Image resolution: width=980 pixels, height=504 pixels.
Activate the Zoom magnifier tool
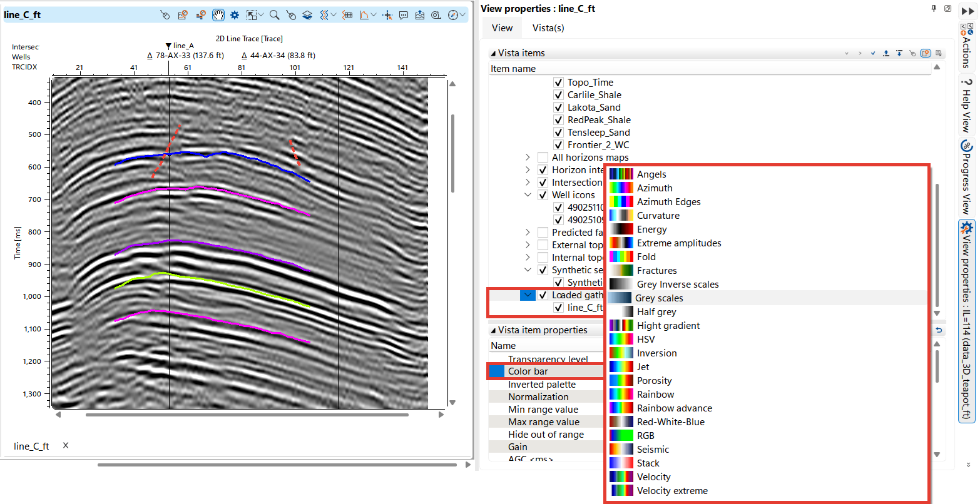tap(274, 14)
